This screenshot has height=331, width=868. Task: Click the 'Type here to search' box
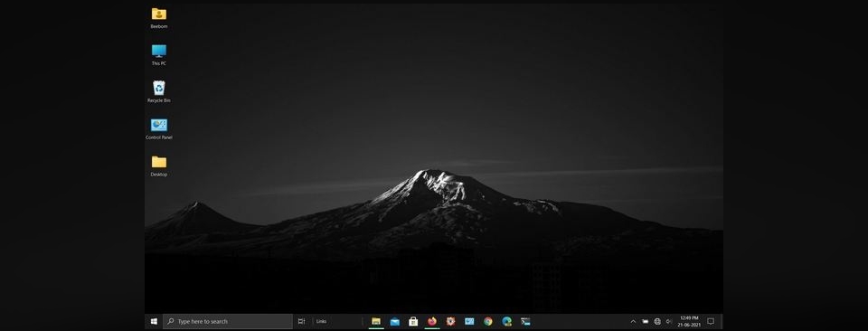pos(228,322)
